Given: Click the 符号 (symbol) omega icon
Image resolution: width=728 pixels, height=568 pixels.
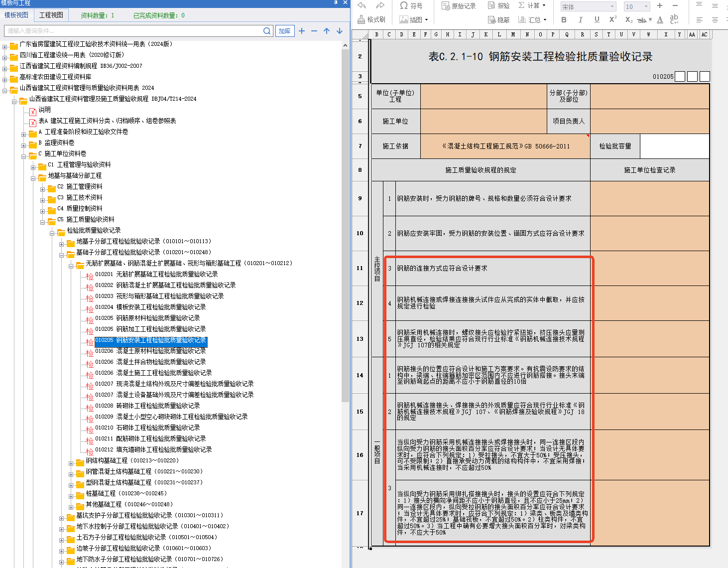Looking at the screenshot, I should (404, 5).
